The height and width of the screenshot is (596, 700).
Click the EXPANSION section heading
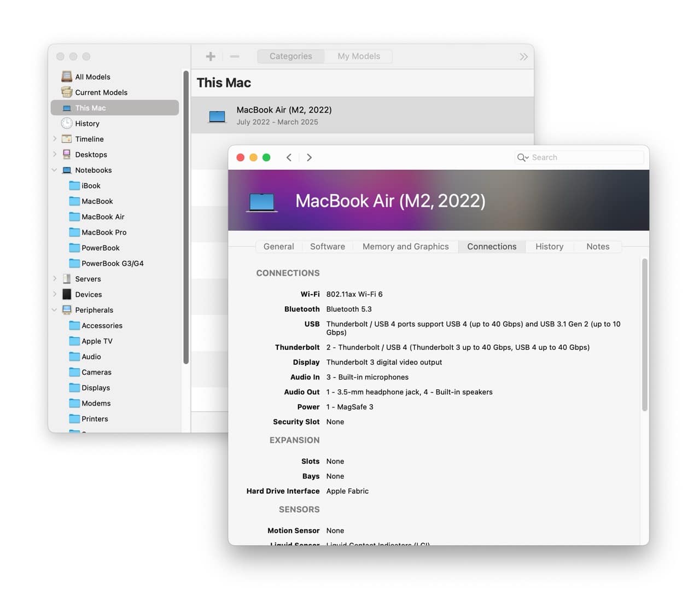[294, 440]
